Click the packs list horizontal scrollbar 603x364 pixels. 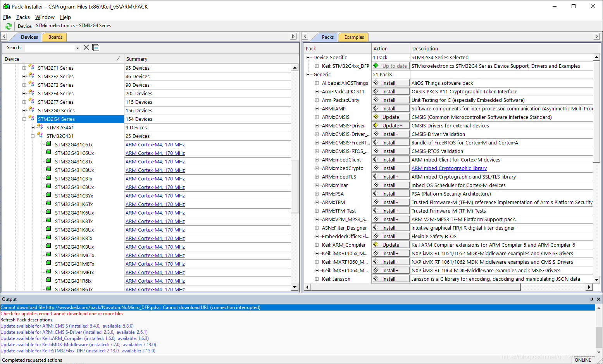coord(415,287)
